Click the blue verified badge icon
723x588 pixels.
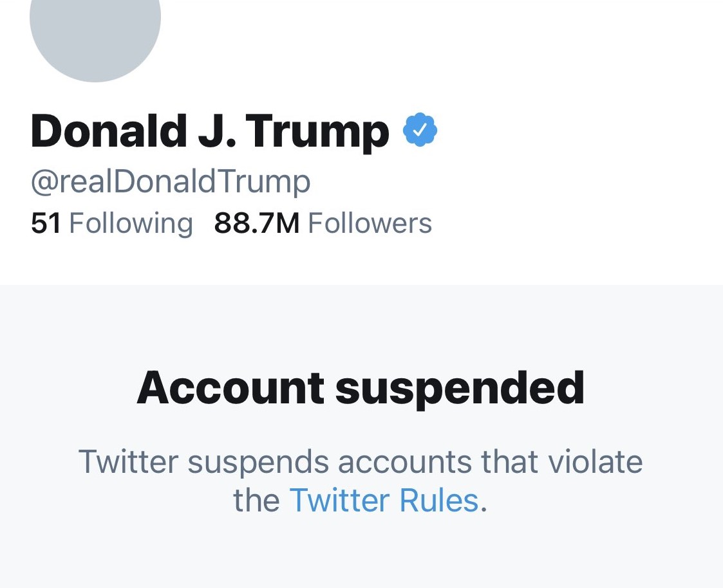[x=420, y=130]
